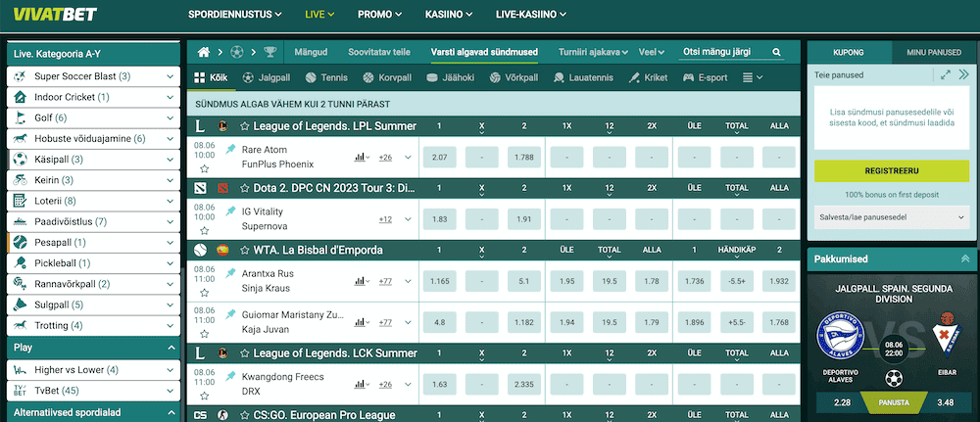Image resolution: width=980 pixels, height=422 pixels.
Task: Click the TvBet icon in Play section
Action: (x=20, y=391)
